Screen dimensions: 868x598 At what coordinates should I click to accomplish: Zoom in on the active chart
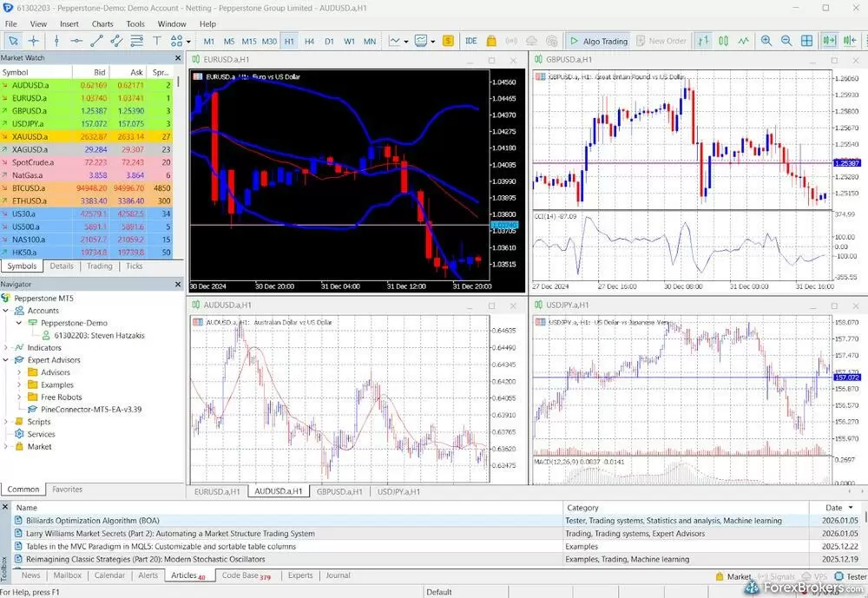tap(766, 40)
